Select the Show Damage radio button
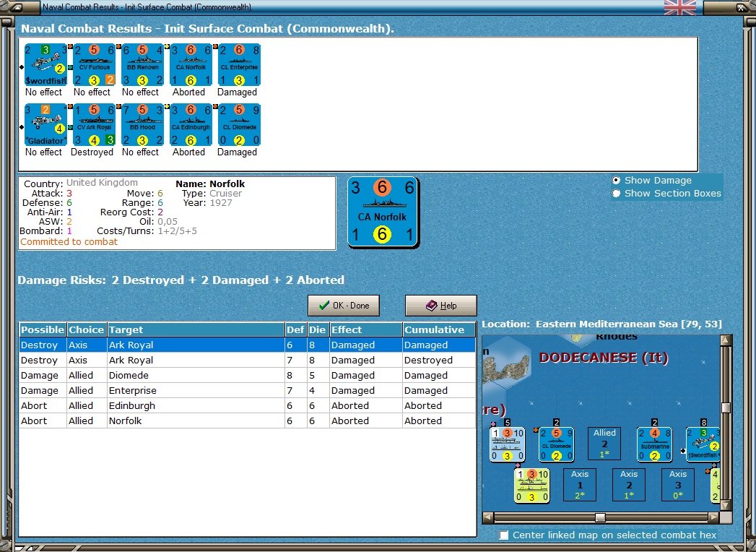The image size is (756, 552). coord(616,181)
